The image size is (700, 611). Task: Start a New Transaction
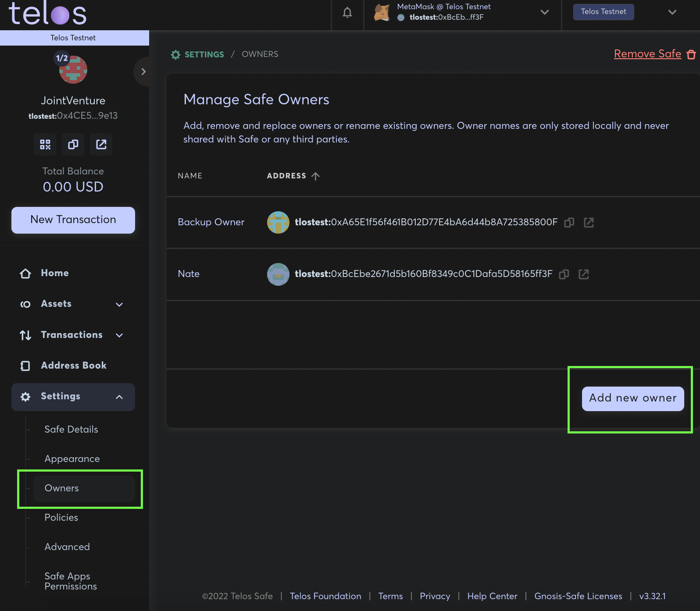73,220
